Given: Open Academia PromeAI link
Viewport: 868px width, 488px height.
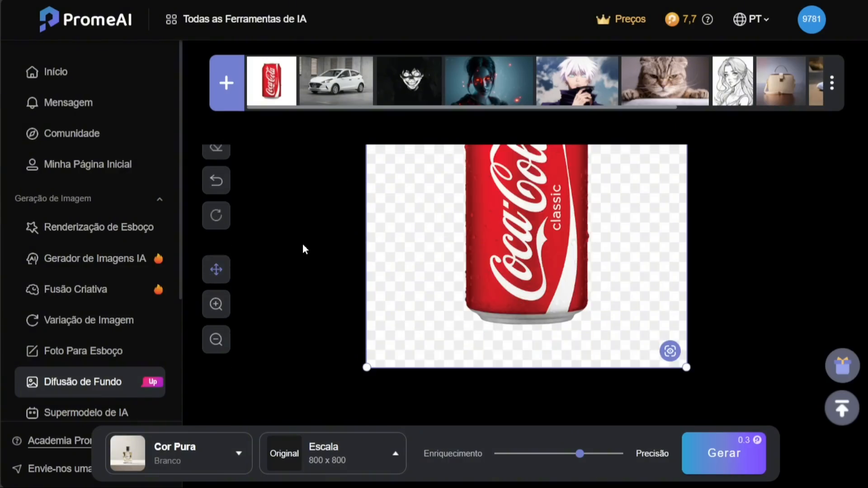Looking at the screenshot, I should pos(52,441).
